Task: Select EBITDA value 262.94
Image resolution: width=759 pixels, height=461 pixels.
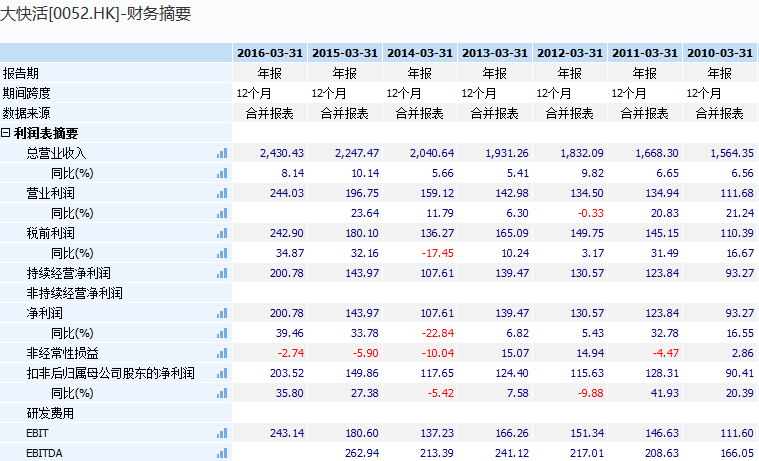Action: pos(362,454)
